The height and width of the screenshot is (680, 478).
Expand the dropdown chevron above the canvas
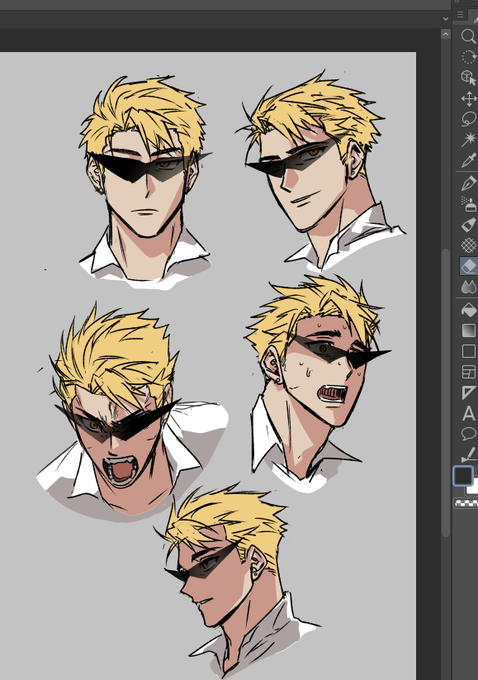445,19
